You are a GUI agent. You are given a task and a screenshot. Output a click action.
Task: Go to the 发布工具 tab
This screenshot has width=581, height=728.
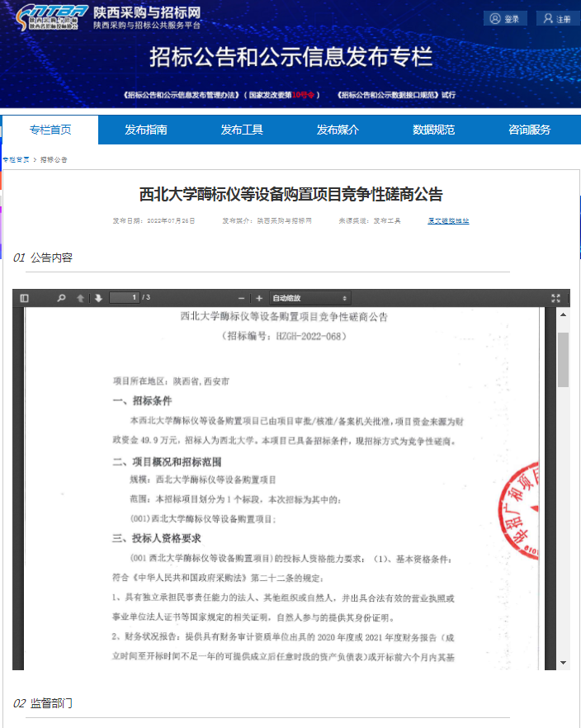pos(242,130)
